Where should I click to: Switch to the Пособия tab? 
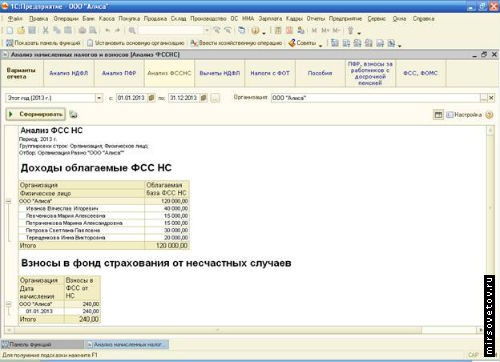pos(320,73)
